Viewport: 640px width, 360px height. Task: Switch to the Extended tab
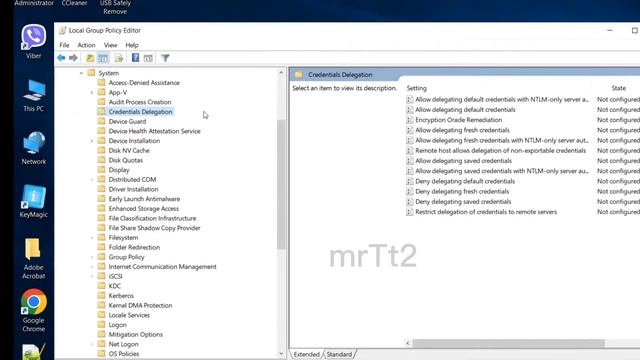[307, 354]
